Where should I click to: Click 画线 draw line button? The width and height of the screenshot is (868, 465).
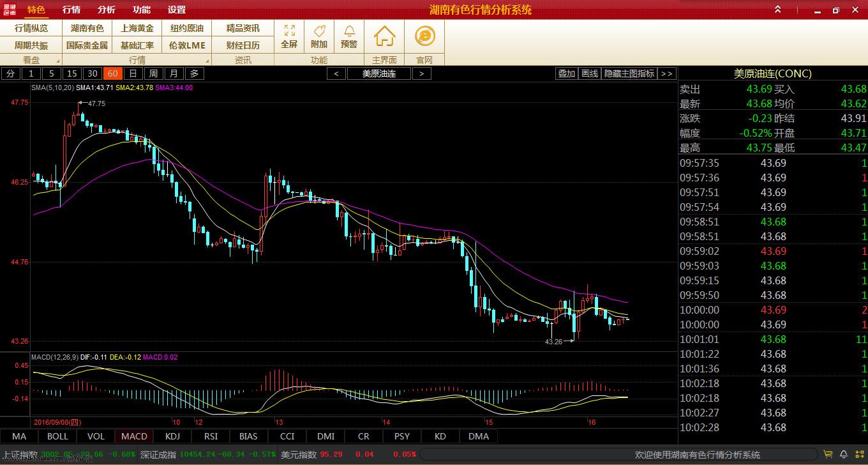(590, 73)
